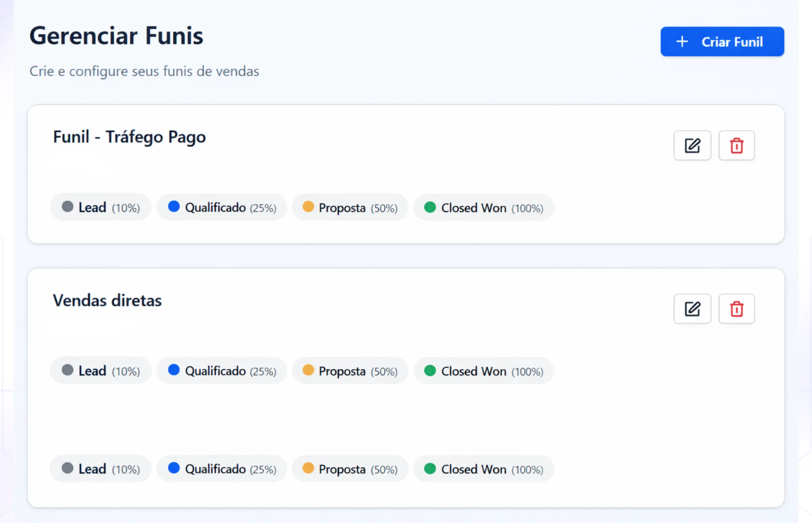Click the Criar Funil button
The height and width of the screenshot is (523, 812).
[722, 42]
